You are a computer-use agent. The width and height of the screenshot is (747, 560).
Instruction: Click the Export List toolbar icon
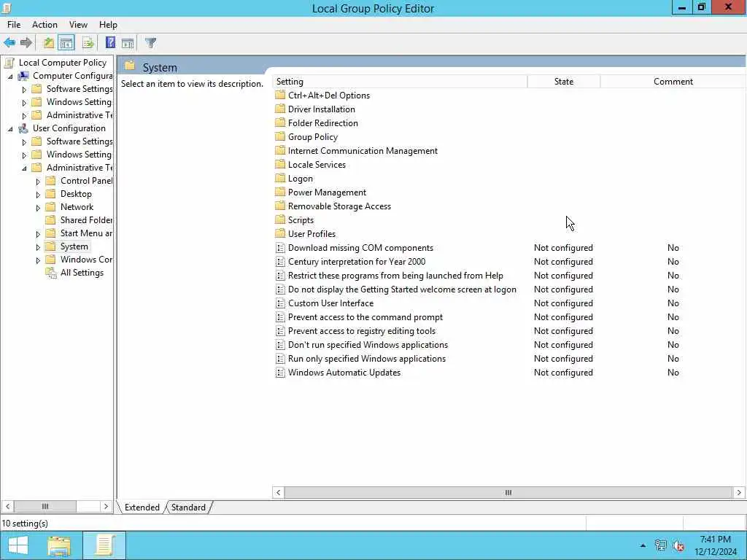(88, 43)
